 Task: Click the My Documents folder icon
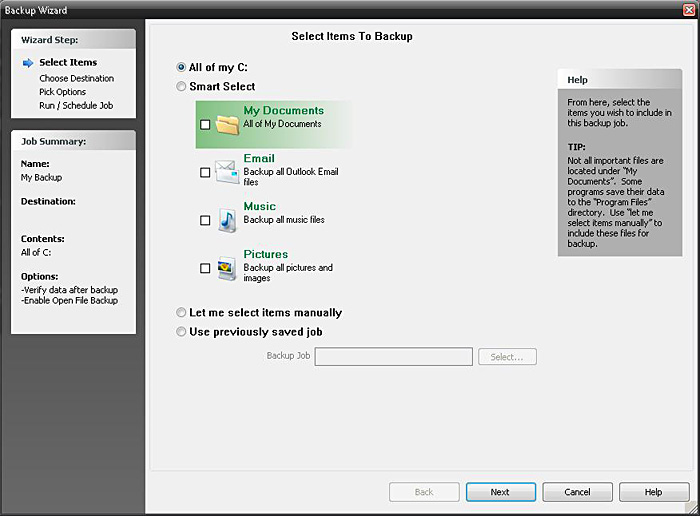[228, 125]
